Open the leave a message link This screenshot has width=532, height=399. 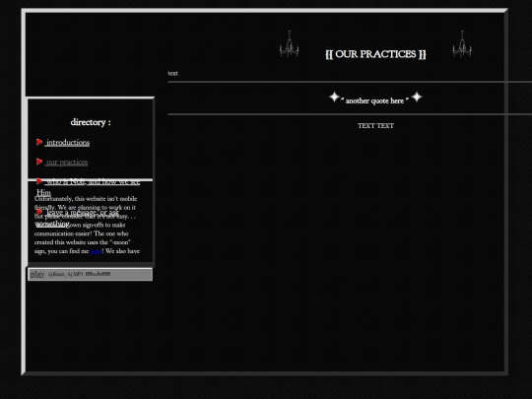click(x=77, y=218)
